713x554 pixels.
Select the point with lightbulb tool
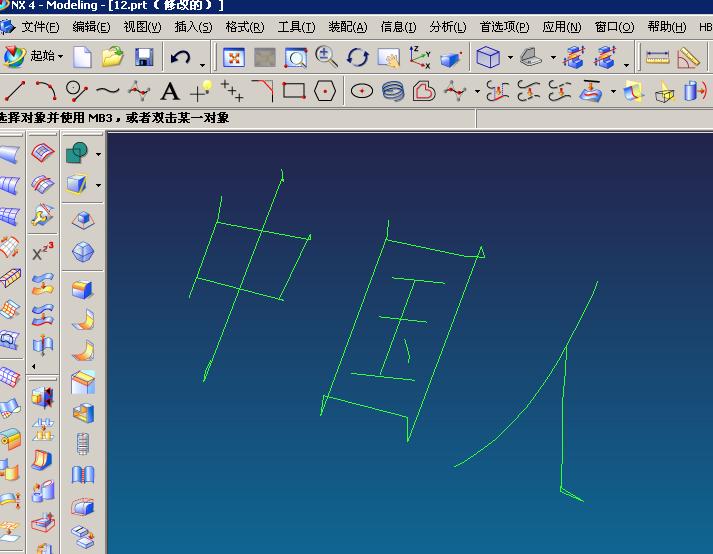pos(201,90)
